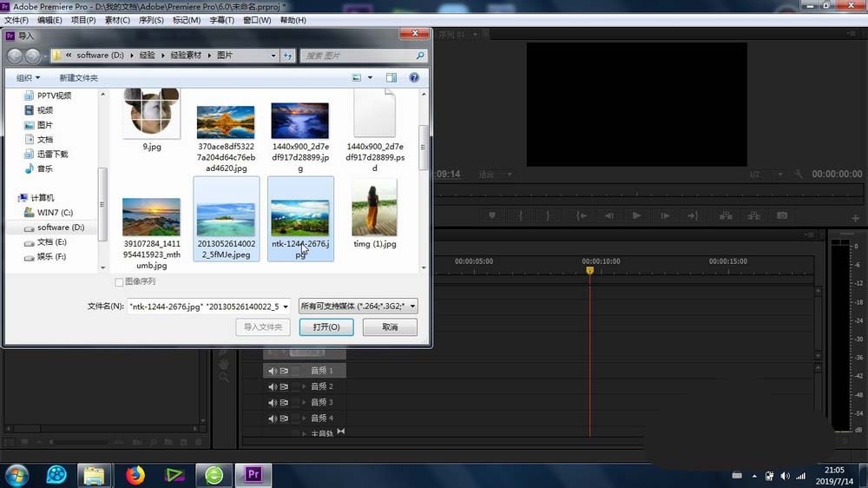Open Firefox from the taskbar
Viewport: 868px width, 488px height.
pos(134,474)
